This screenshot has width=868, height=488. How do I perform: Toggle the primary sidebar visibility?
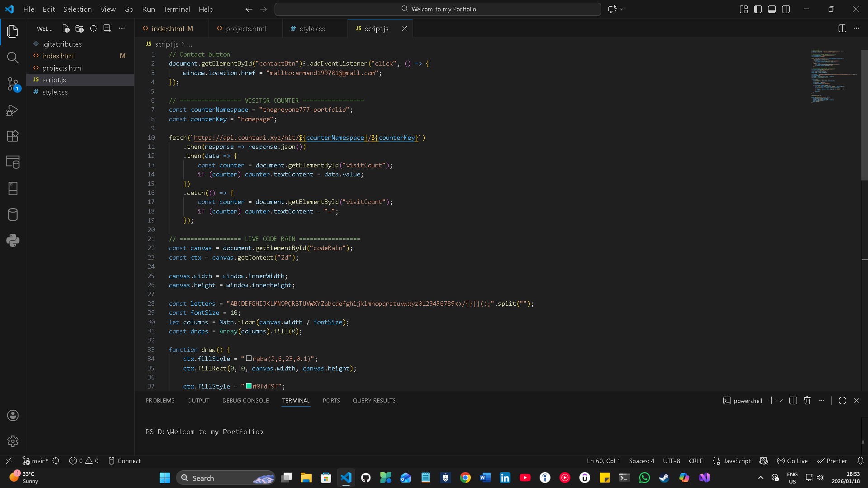[757, 9]
